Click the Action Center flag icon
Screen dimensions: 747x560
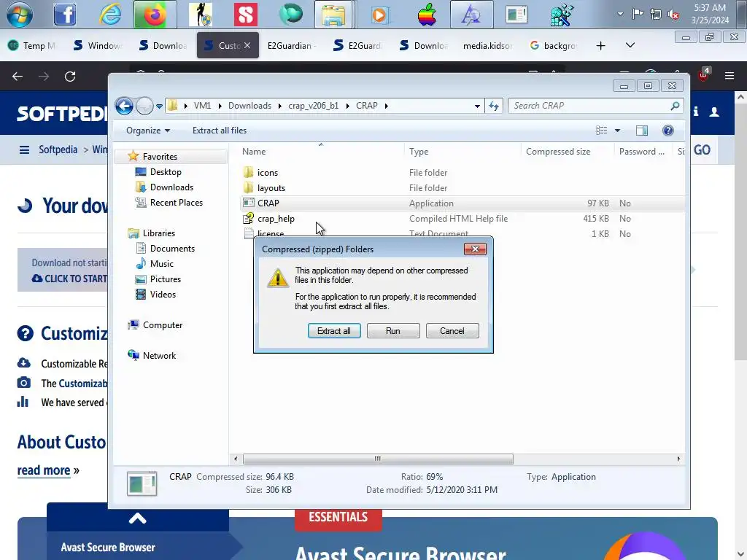click(638, 14)
